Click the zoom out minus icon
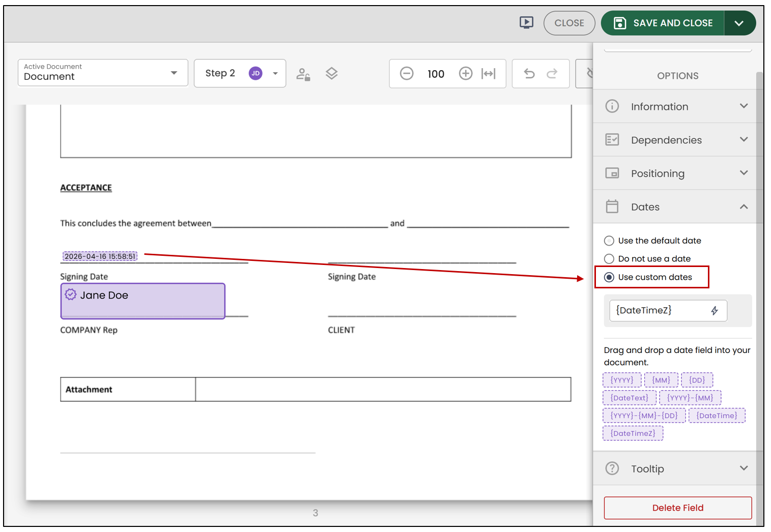The height and width of the screenshot is (532, 771). click(407, 74)
